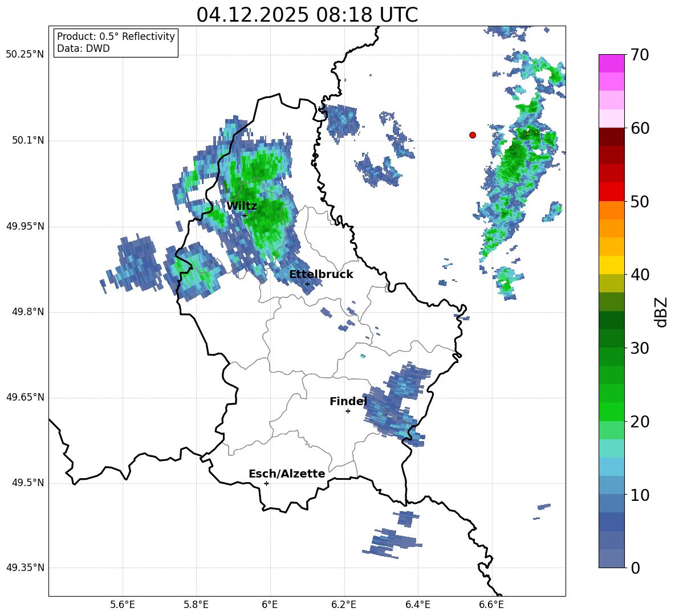This screenshot has height=616, width=675.
Task: Click the 6.4°E longitude label
Action: point(417,605)
